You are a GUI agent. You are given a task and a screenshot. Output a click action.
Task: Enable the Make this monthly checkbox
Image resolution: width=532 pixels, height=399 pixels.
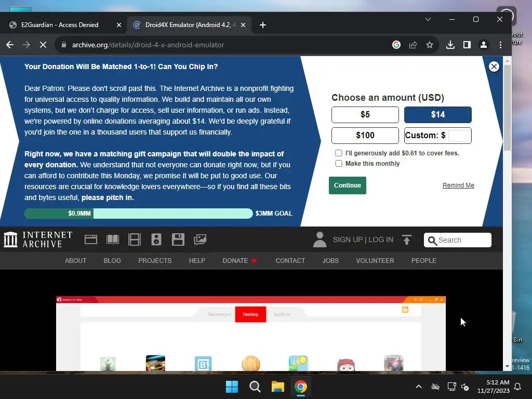[x=339, y=164]
